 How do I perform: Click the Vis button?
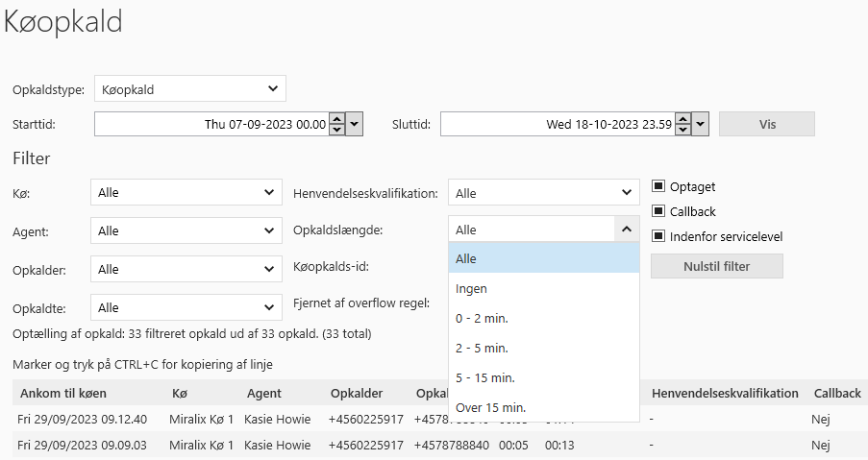click(x=766, y=124)
